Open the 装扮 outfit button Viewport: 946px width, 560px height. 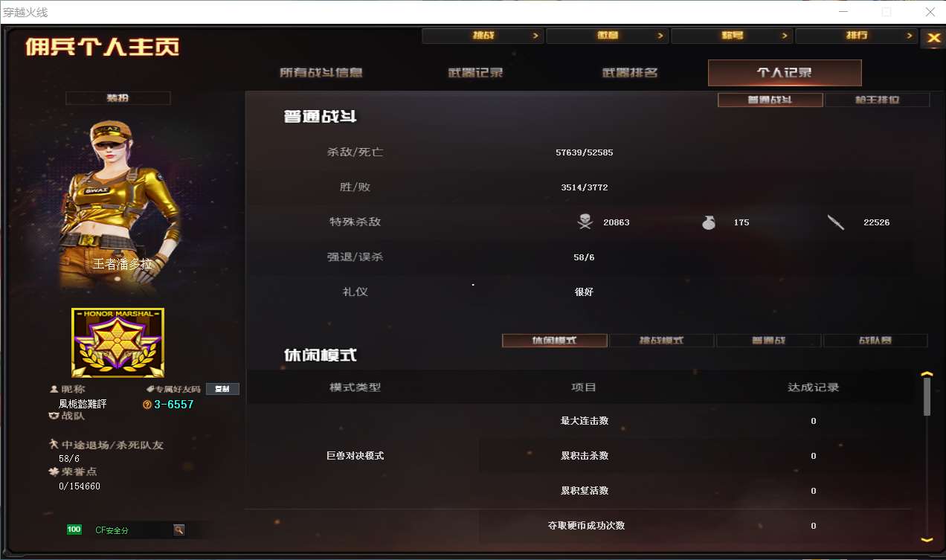[x=118, y=98]
